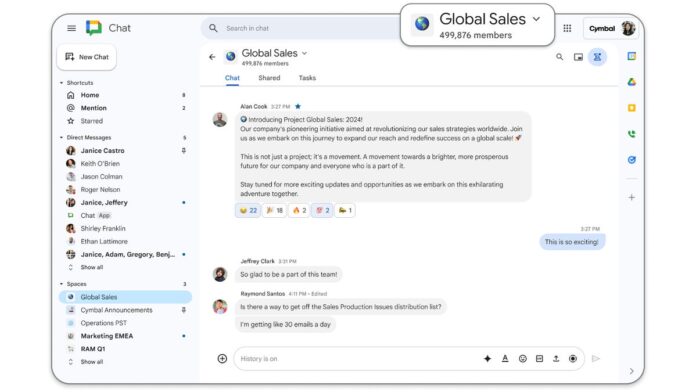
Task: Click Alan Cook's avatar
Action: coord(220,119)
